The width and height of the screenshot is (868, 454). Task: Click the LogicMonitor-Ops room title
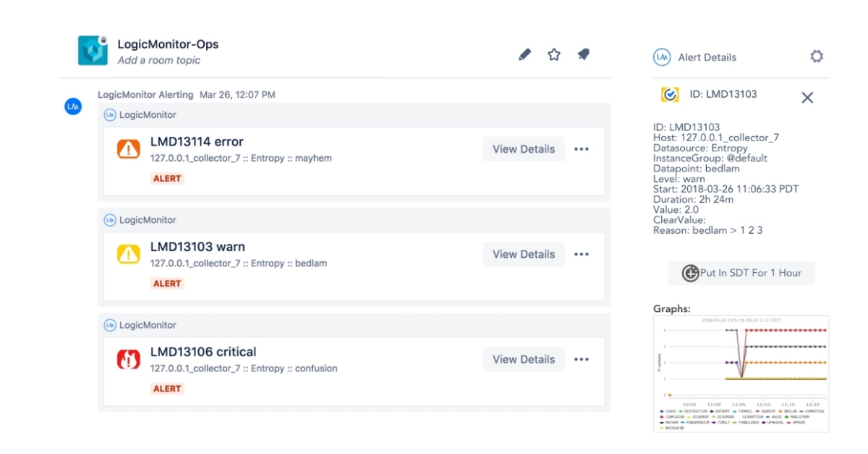[x=168, y=44]
